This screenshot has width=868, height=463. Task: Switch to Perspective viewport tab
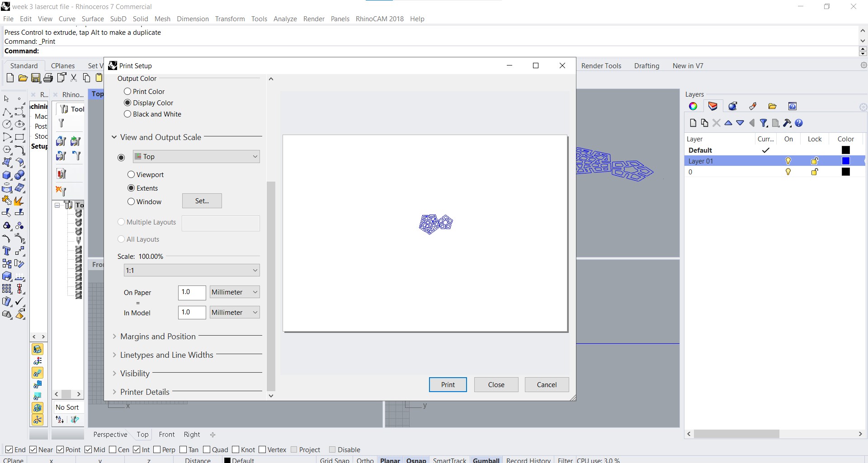(x=110, y=434)
